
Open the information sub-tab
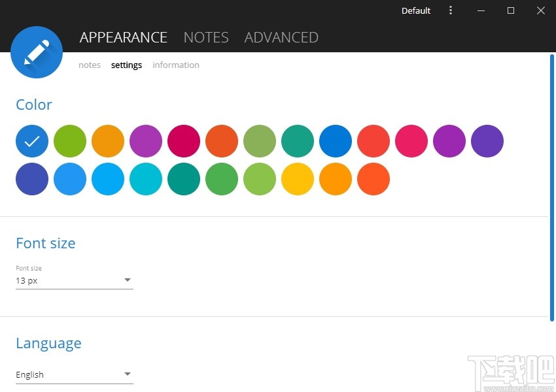[176, 65]
